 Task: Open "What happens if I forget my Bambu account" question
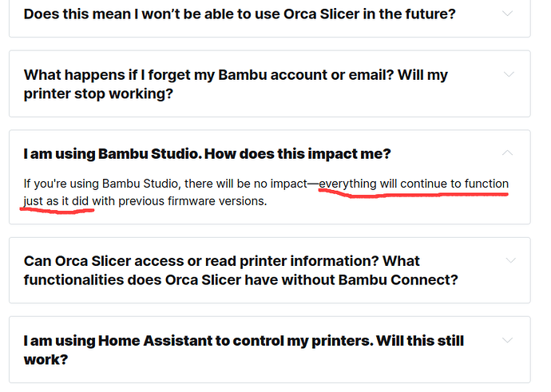236,85
